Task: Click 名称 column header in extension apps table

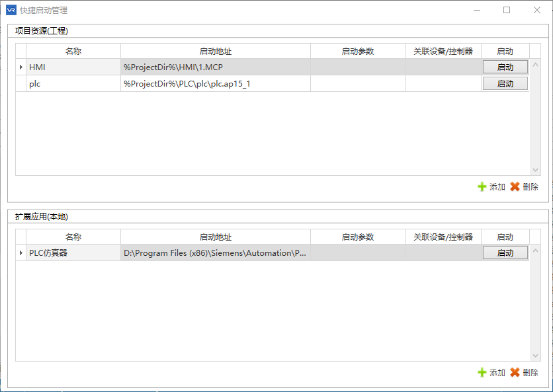Action: click(73, 237)
